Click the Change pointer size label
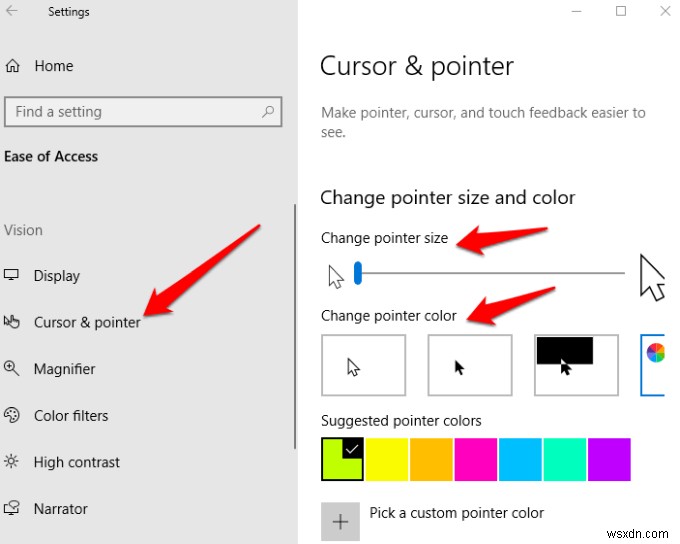The width and height of the screenshot is (680, 544). pos(385,238)
